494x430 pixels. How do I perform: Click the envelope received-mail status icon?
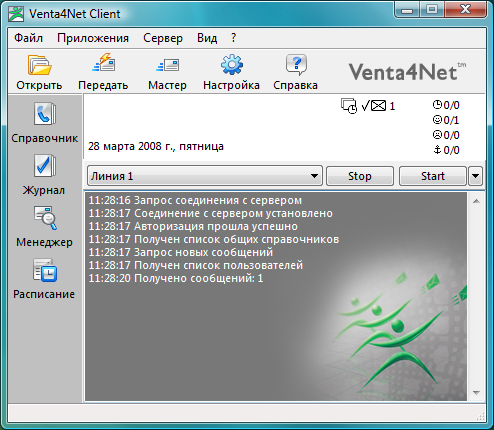[x=378, y=106]
